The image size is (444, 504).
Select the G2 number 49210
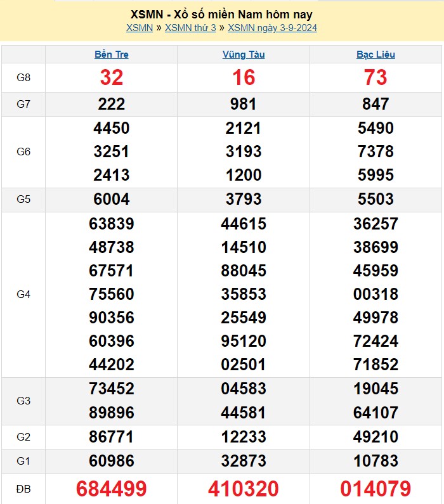click(375, 437)
